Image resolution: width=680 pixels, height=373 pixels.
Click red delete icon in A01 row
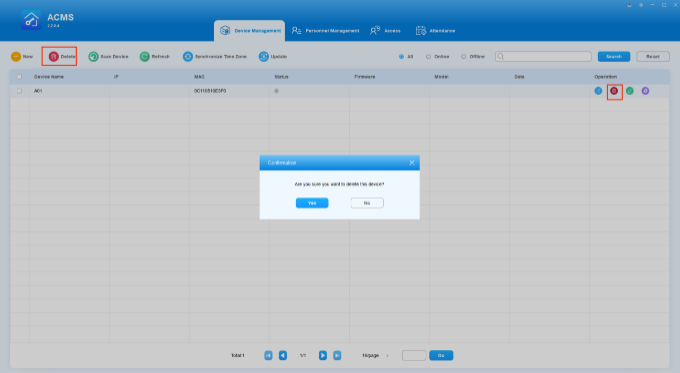(614, 91)
